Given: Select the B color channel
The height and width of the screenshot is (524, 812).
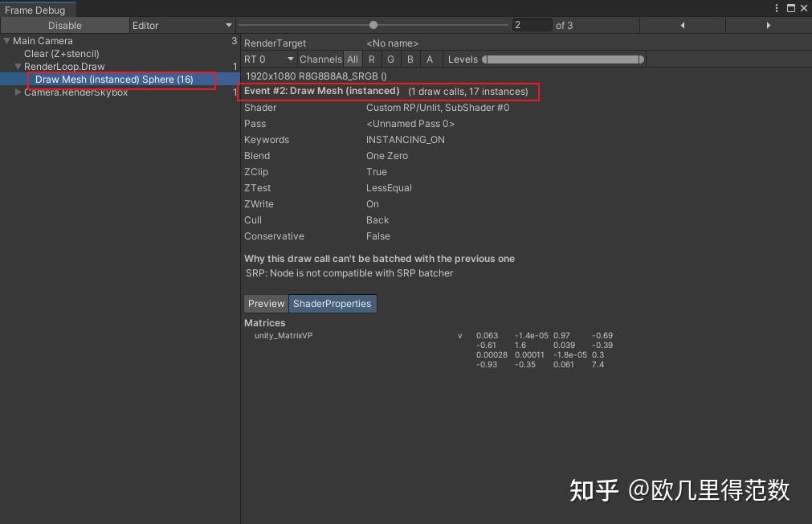Looking at the screenshot, I should [x=410, y=59].
